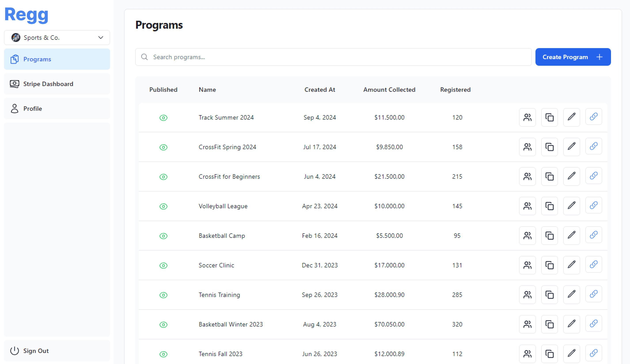Sort by the Created At column
This screenshot has height=364, width=630.
319,90
